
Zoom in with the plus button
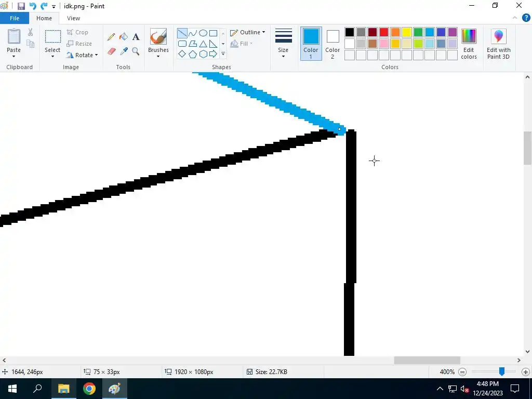[x=526, y=372]
